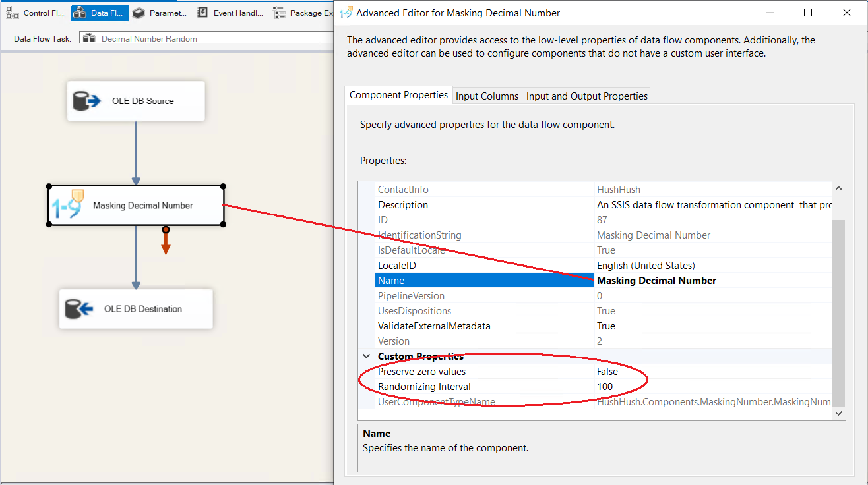
Task: Click the red error output arrow
Action: (166, 244)
